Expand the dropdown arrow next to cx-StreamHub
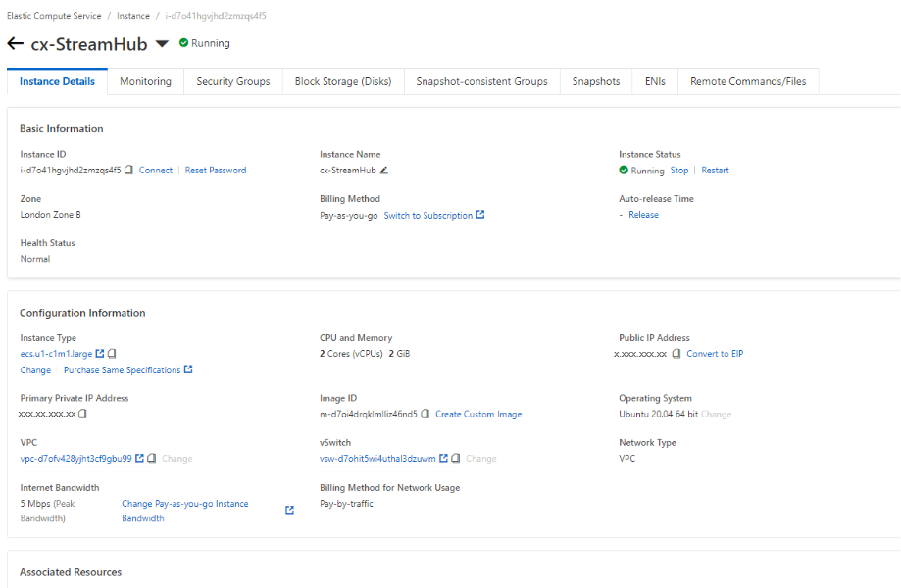The image size is (901, 588). [x=162, y=44]
